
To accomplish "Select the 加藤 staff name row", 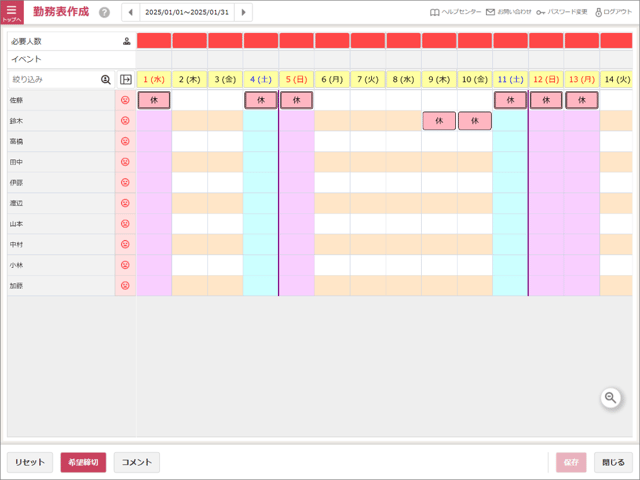I will 61,286.
